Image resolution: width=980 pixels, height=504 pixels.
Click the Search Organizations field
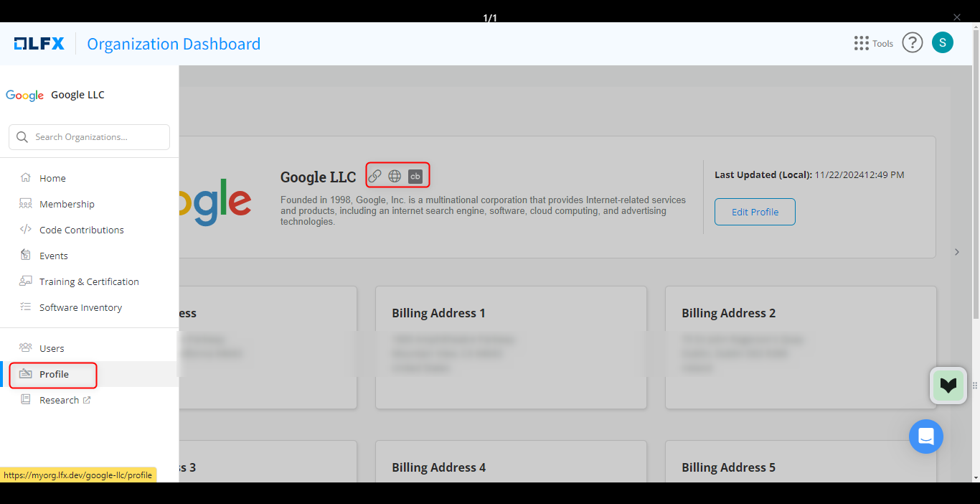pyautogui.click(x=90, y=137)
